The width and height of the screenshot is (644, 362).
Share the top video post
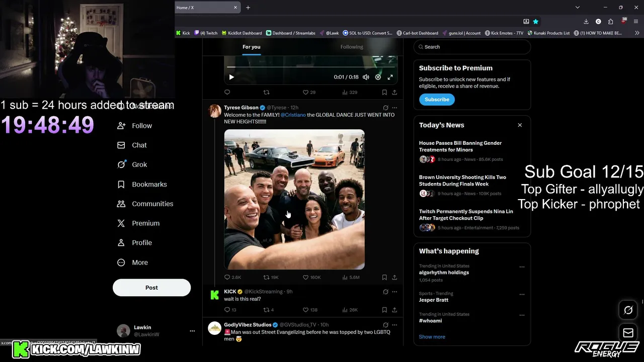click(x=394, y=93)
